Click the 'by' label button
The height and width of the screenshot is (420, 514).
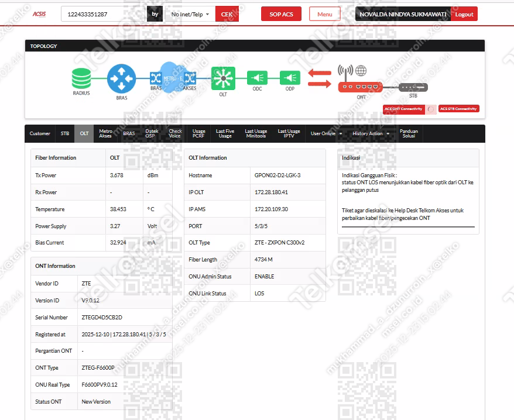(155, 14)
